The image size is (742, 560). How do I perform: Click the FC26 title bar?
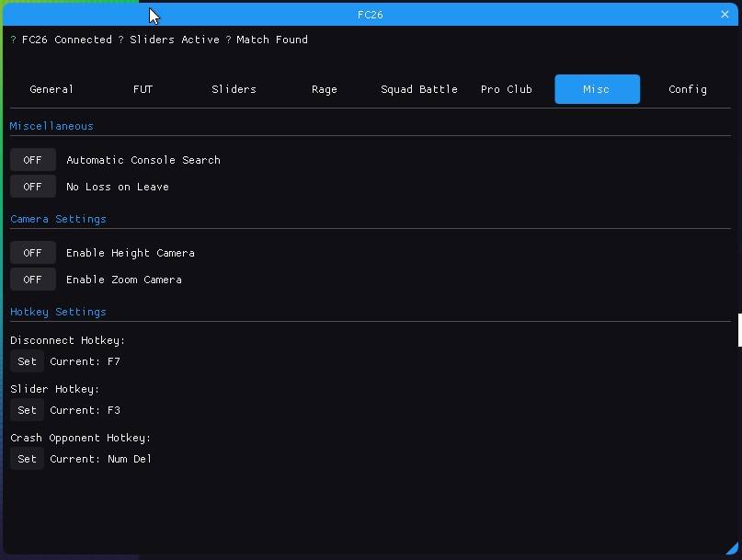370,14
